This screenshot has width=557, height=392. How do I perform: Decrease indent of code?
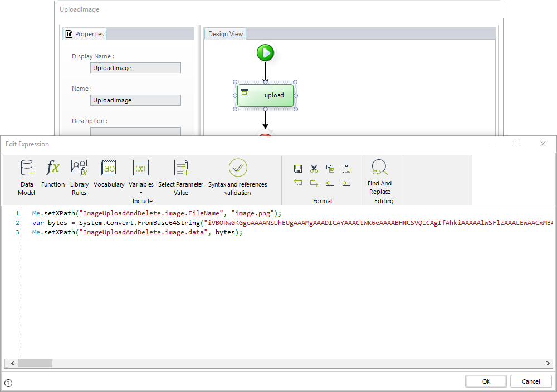(330, 183)
